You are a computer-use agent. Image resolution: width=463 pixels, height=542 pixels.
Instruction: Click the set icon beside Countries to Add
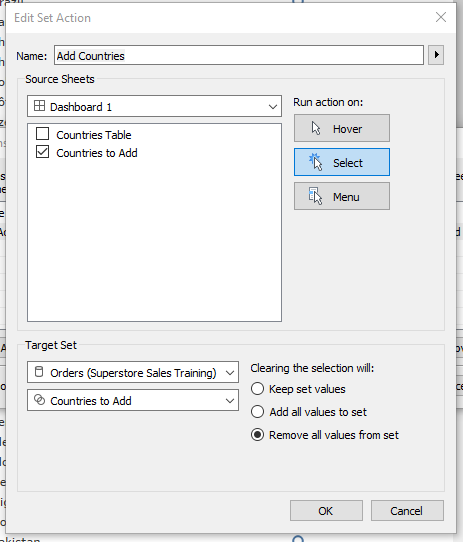tap(40, 400)
